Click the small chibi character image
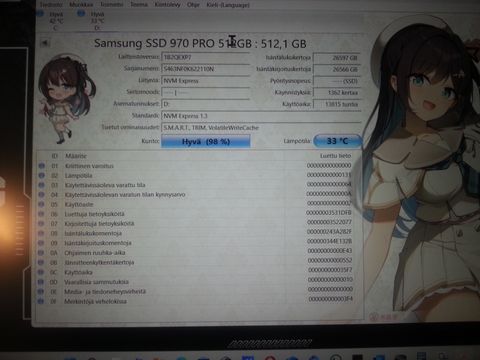Screen dimensions: 480x360 pos(66,99)
